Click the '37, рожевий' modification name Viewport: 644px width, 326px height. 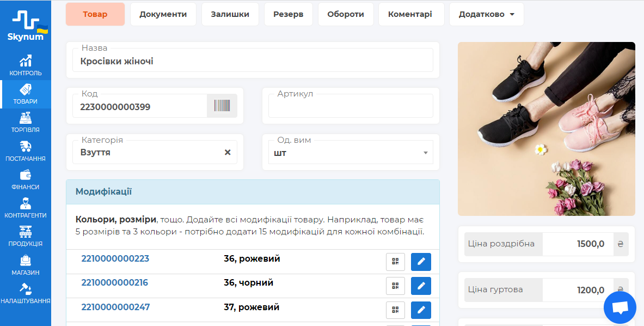tap(252, 307)
